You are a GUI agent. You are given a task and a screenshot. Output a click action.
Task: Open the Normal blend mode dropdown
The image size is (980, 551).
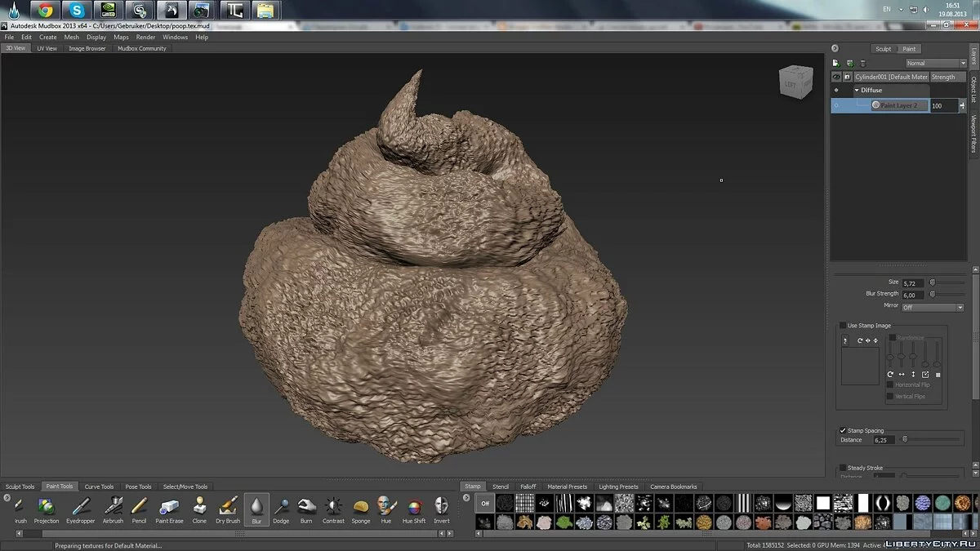[x=935, y=63]
